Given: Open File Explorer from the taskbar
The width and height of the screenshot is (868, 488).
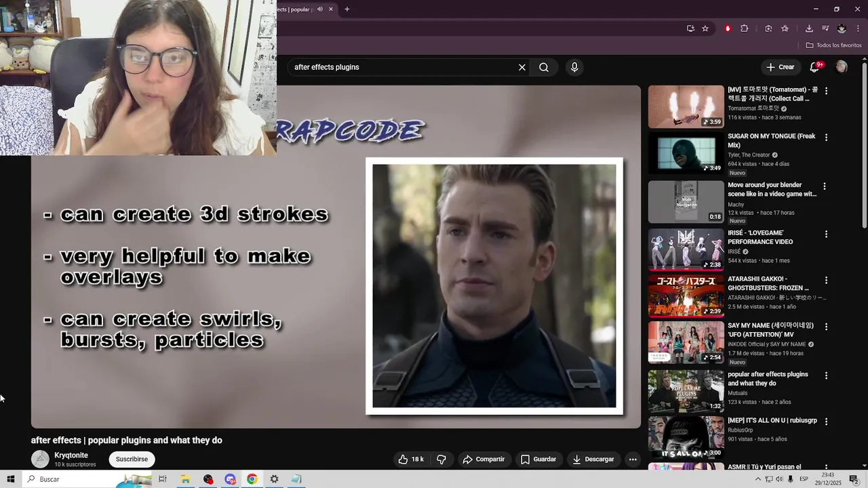Looking at the screenshot, I should [185, 479].
